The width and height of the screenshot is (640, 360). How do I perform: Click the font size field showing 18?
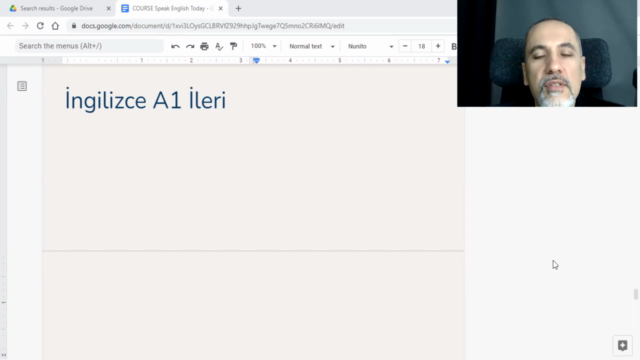(422, 46)
